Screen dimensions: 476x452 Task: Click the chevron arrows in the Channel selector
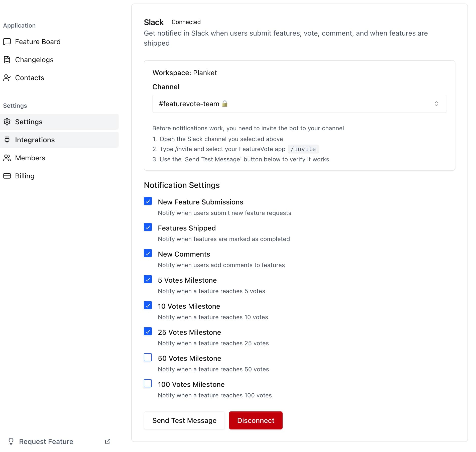coord(436,104)
